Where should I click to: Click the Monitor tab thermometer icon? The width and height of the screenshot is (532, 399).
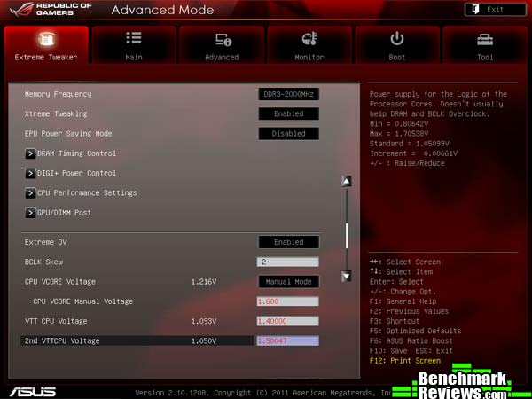(x=309, y=39)
